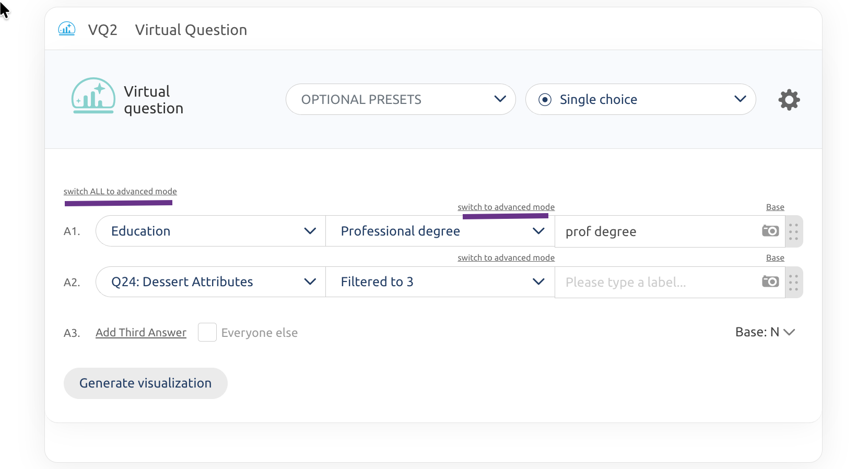Click the camera icon in prof degree field

tap(770, 230)
